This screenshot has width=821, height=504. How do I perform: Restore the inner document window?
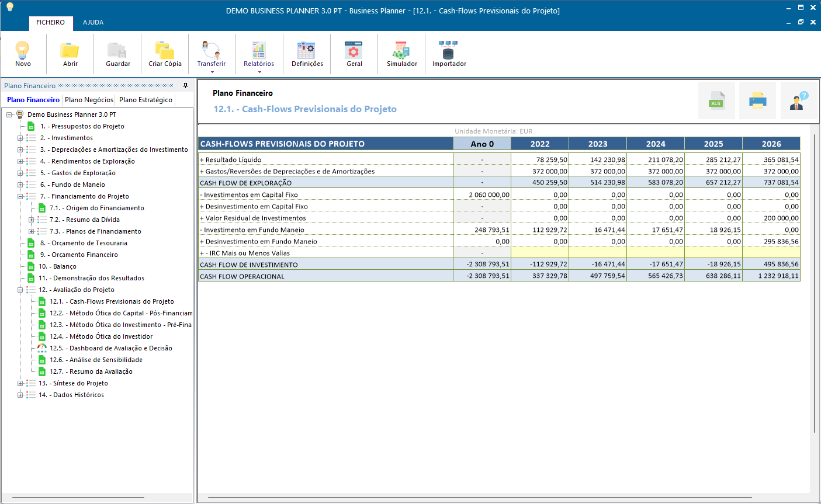801,22
